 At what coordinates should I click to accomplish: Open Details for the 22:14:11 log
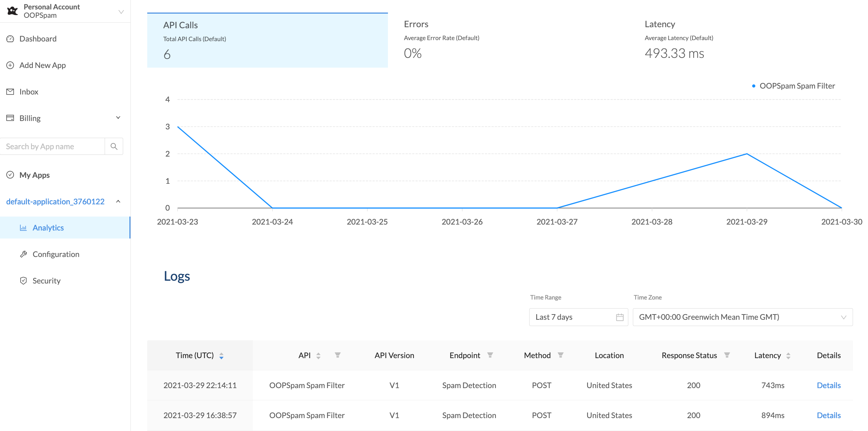[x=829, y=385]
